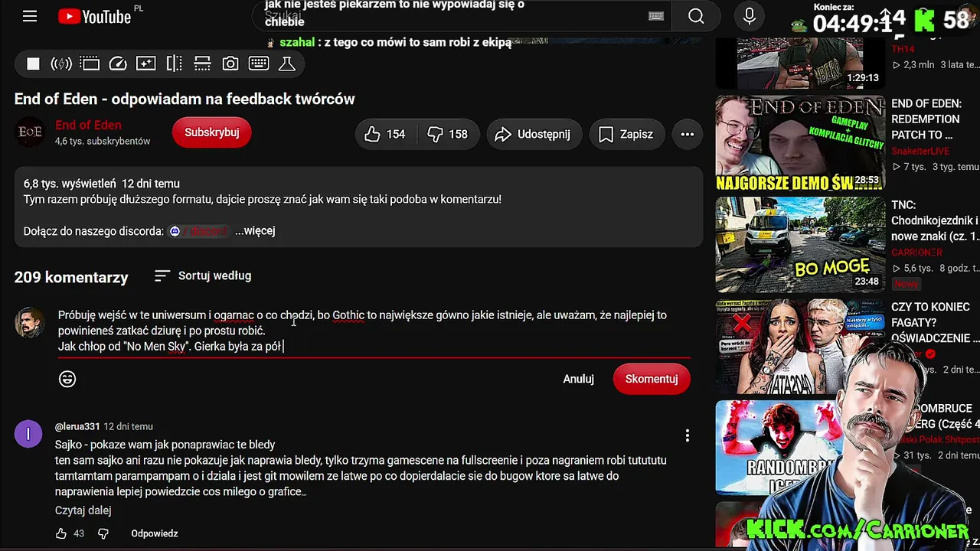Viewport: 980px width, 551px height.
Task: Open the flask experiments icon in overlay toolbar
Action: point(287,64)
